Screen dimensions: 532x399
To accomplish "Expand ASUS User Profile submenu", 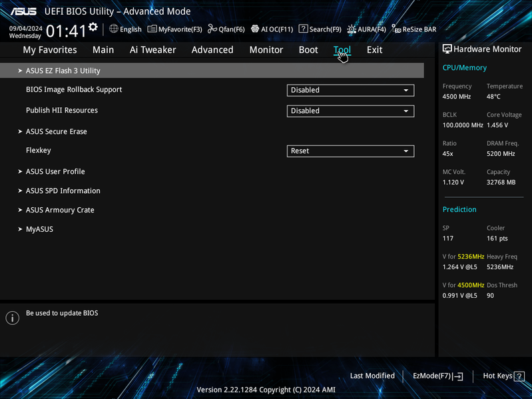I will (x=55, y=172).
